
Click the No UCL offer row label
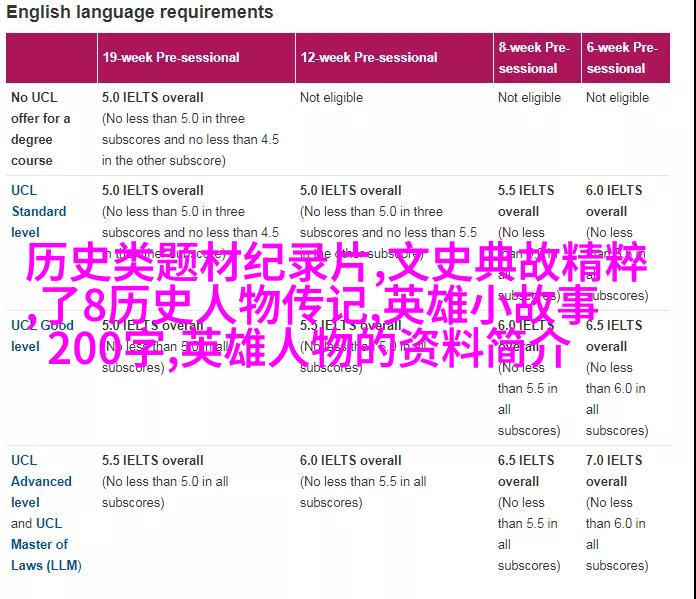pos(40,129)
